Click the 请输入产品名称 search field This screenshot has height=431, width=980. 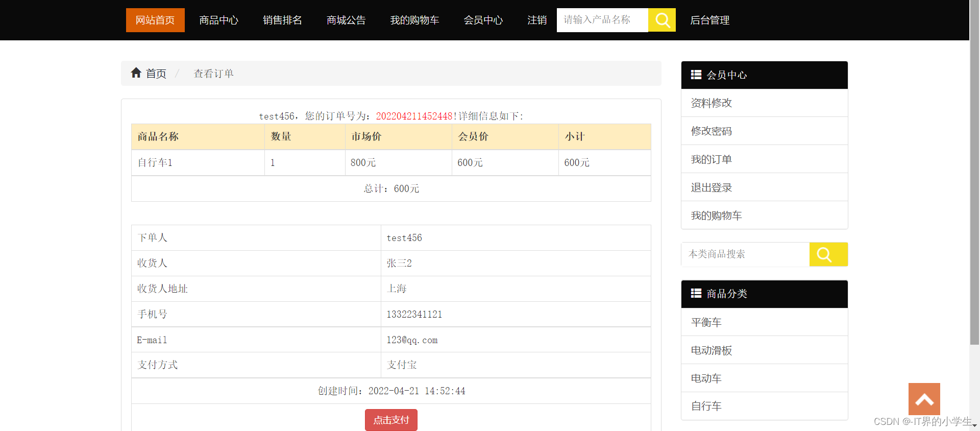pos(602,20)
